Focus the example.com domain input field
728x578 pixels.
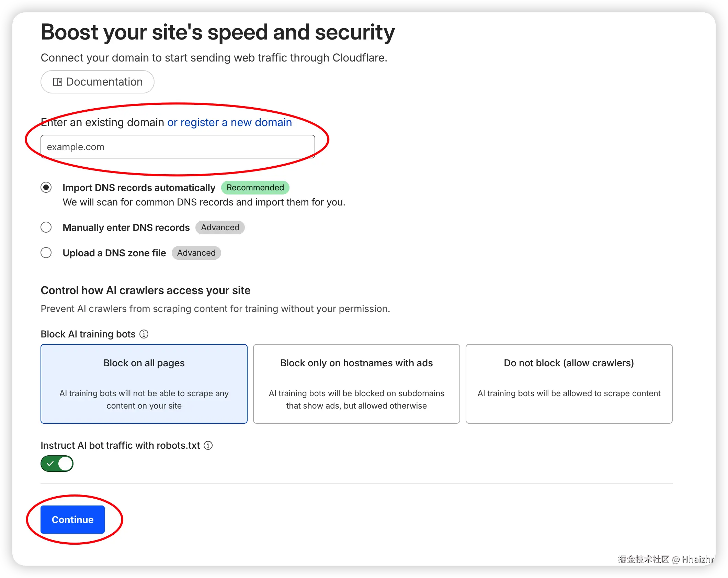tap(178, 147)
